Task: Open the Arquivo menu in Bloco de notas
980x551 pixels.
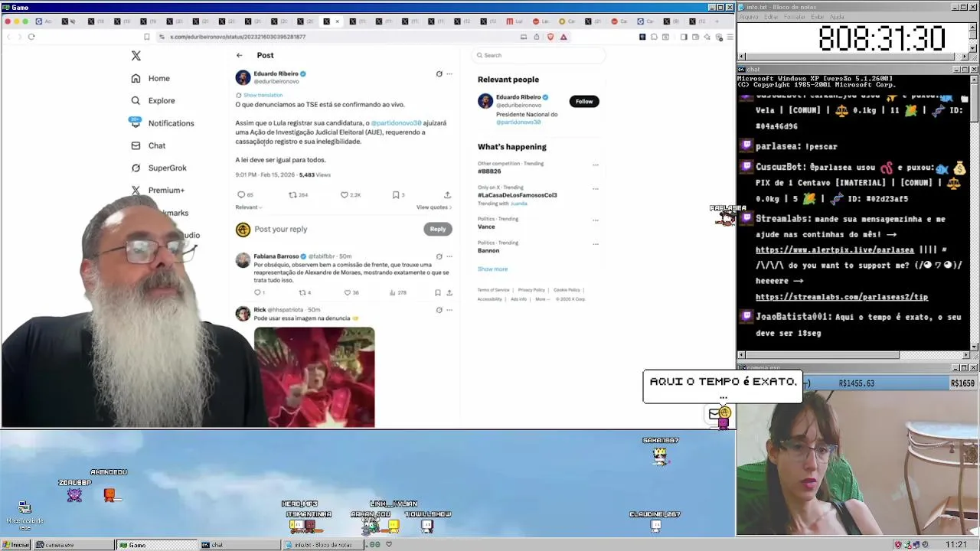Action: [748, 17]
